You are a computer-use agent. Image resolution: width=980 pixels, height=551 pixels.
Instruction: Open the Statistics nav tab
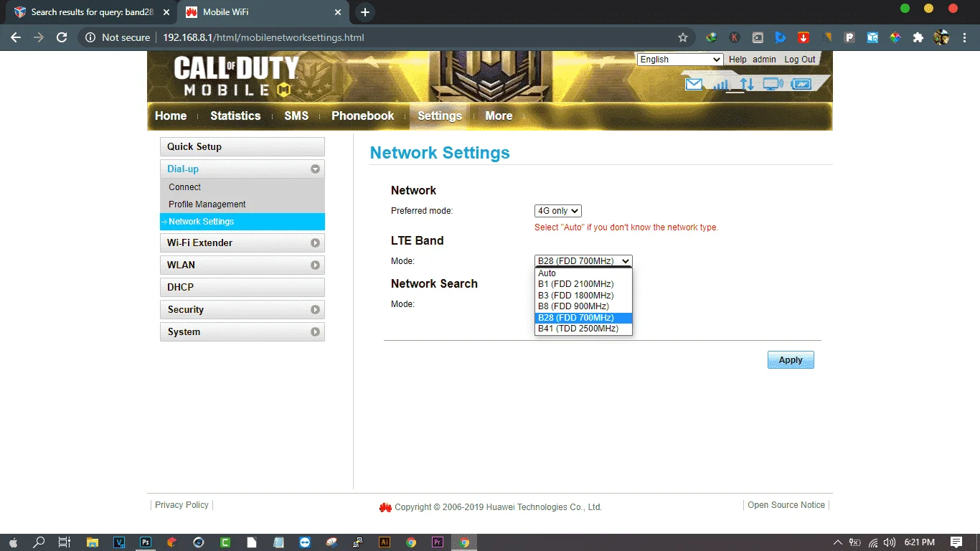235,116
